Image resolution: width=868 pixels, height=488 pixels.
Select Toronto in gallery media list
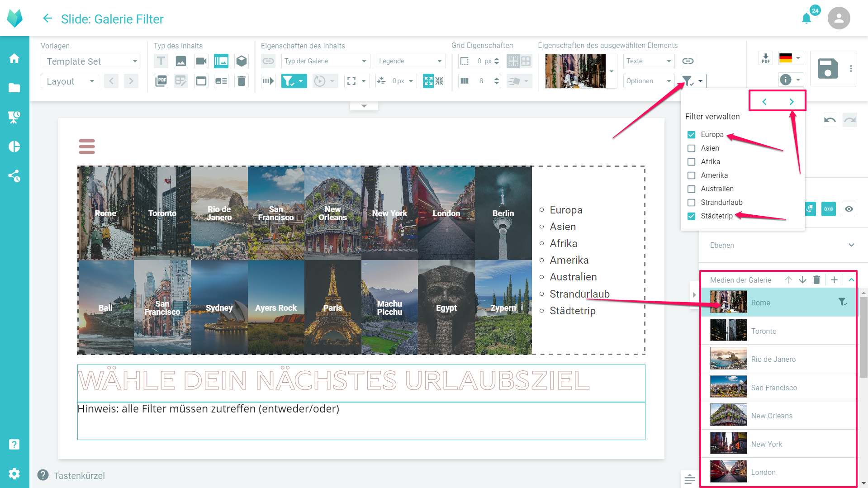pyautogui.click(x=778, y=331)
